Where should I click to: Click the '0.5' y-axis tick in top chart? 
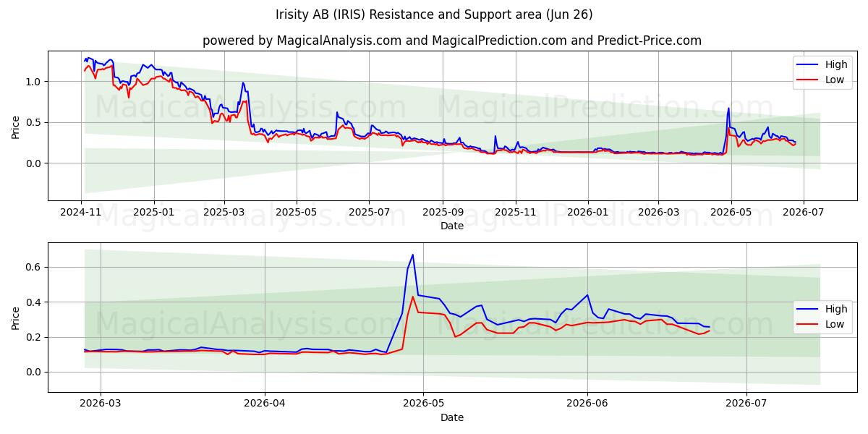point(35,122)
